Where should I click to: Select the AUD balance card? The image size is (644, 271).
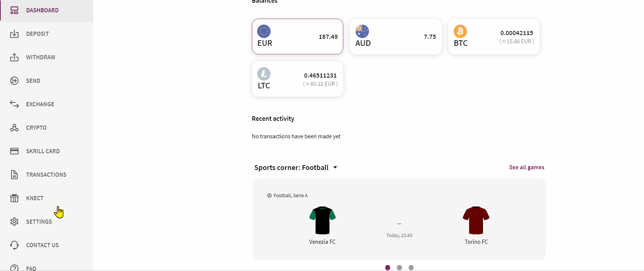click(395, 37)
